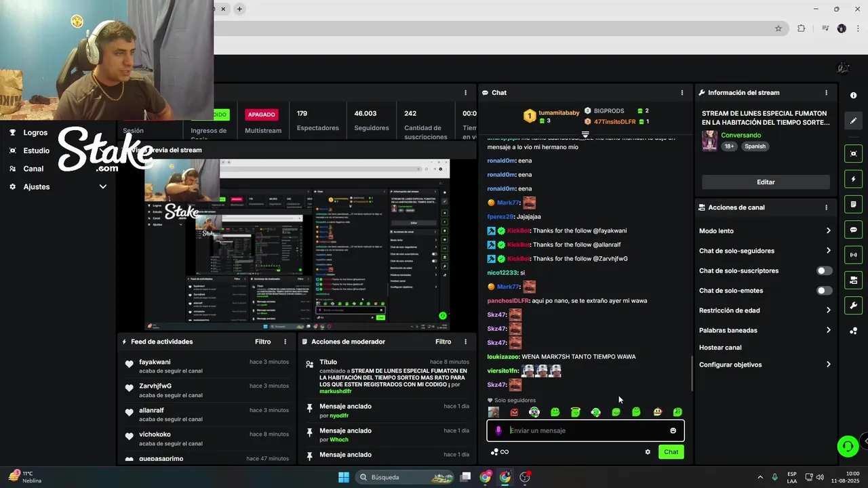Click Windows Start button on taskbar
868x488 pixels.
[x=344, y=477]
